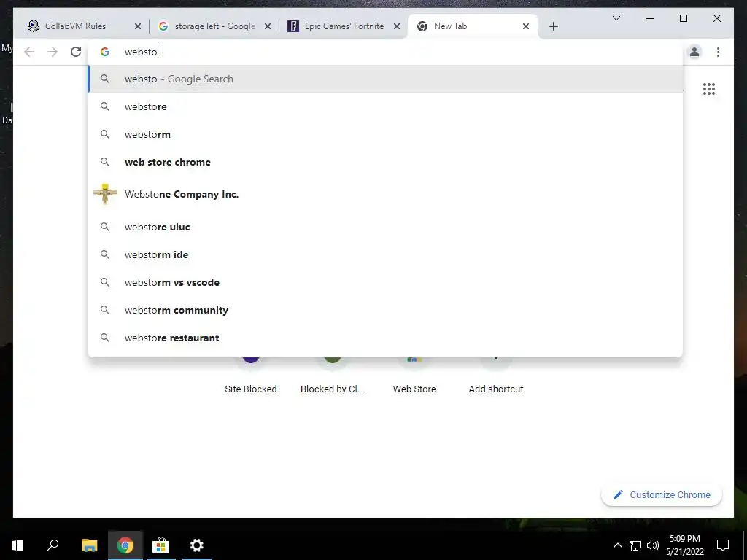Expand the tab search chevron
This screenshot has width=747, height=560.
coord(616,18)
